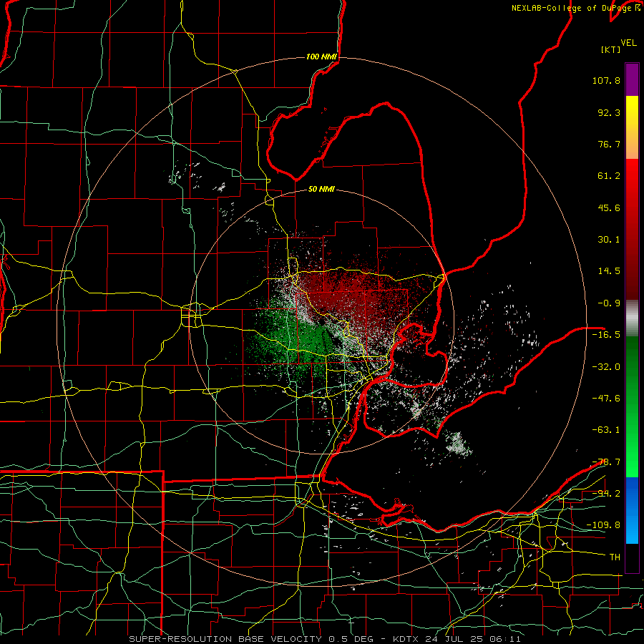Click the gray near-zero segment of color bar
The image size is (644, 644).
click(632, 318)
